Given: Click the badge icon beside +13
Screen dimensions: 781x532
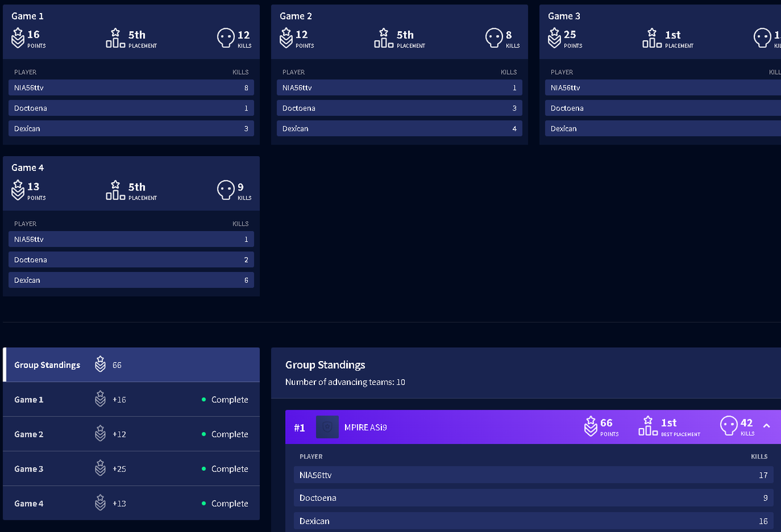Looking at the screenshot, I should [x=100, y=503].
